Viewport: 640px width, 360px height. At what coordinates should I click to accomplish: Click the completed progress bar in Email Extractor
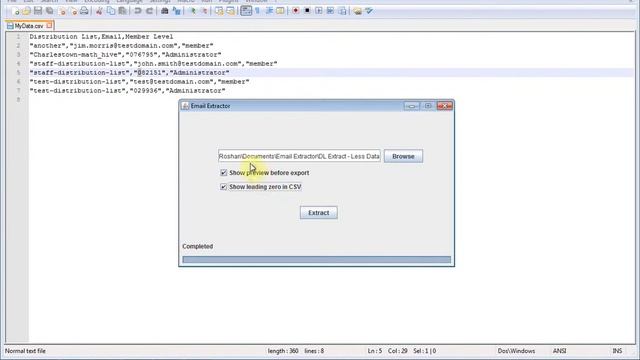317,260
